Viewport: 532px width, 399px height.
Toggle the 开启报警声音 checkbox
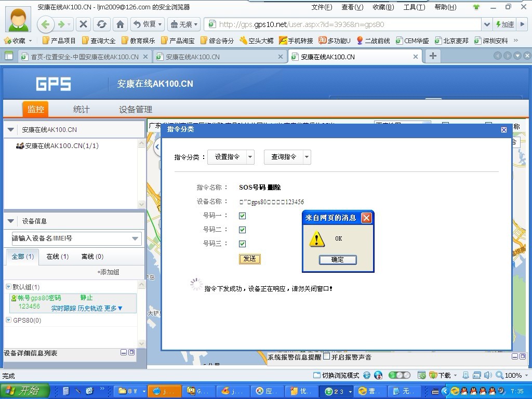[326, 356]
